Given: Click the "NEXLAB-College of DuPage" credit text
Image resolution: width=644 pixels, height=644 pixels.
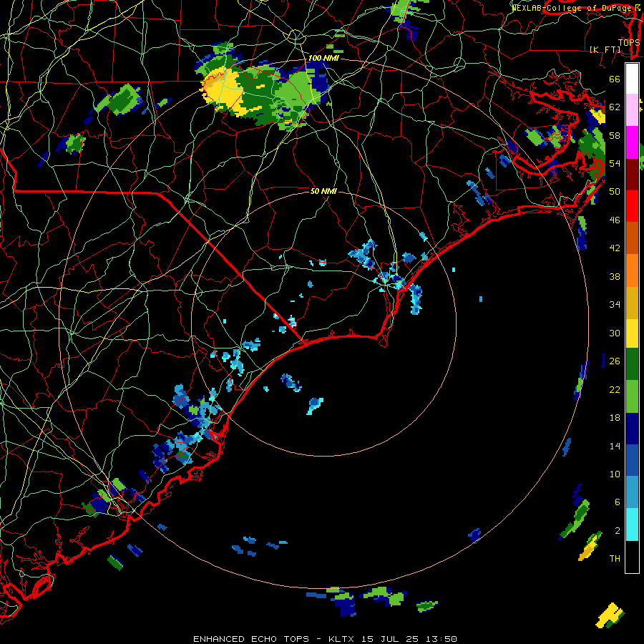Looking at the screenshot, I should point(571,8).
